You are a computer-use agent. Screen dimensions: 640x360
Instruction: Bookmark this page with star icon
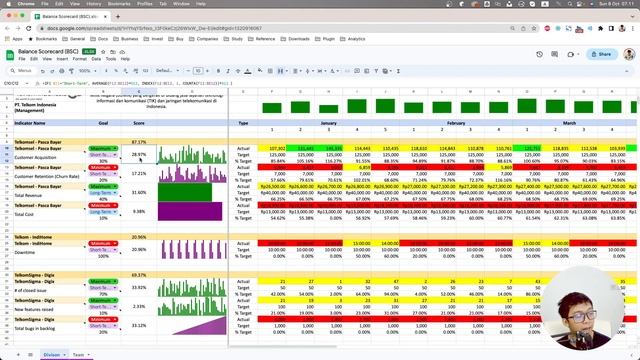pos(533,28)
